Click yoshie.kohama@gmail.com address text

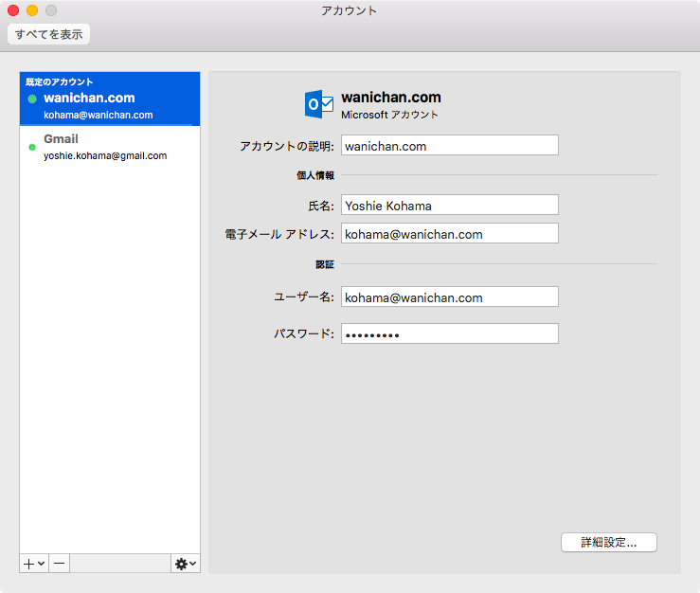click(x=105, y=156)
